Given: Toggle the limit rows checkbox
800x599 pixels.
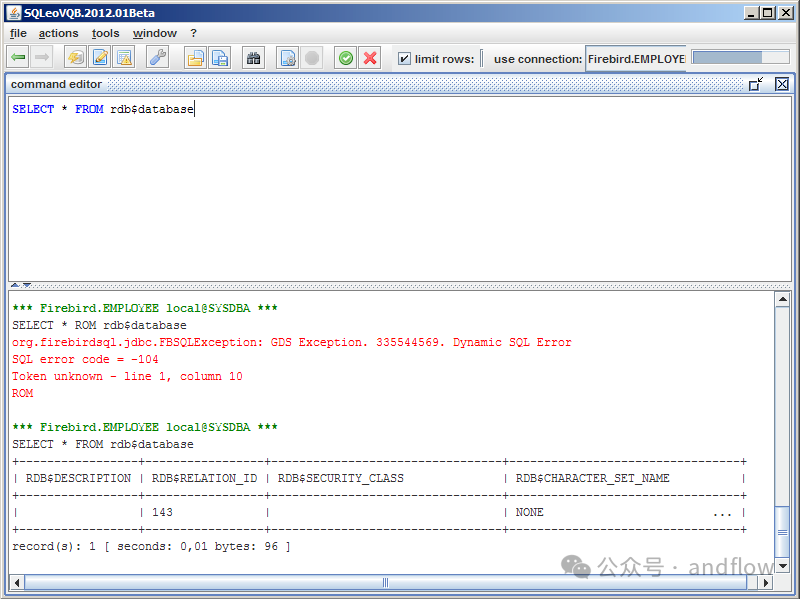Looking at the screenshot, I should (404, 59).
